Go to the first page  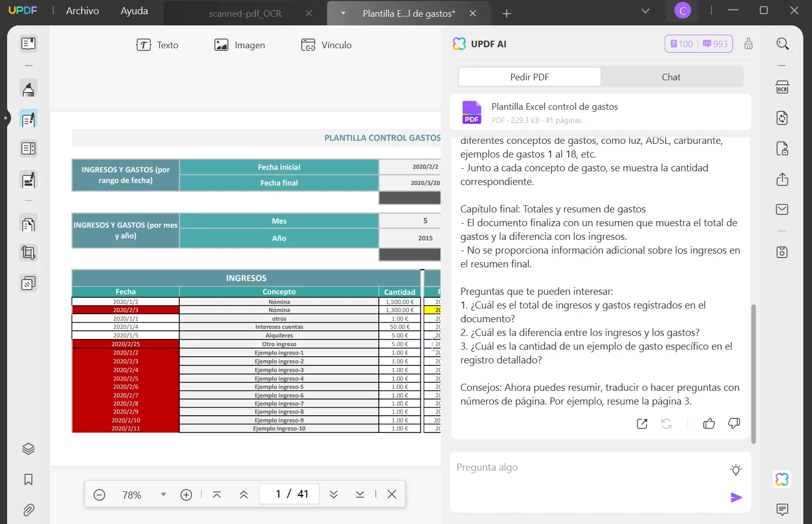click(217, 495)
